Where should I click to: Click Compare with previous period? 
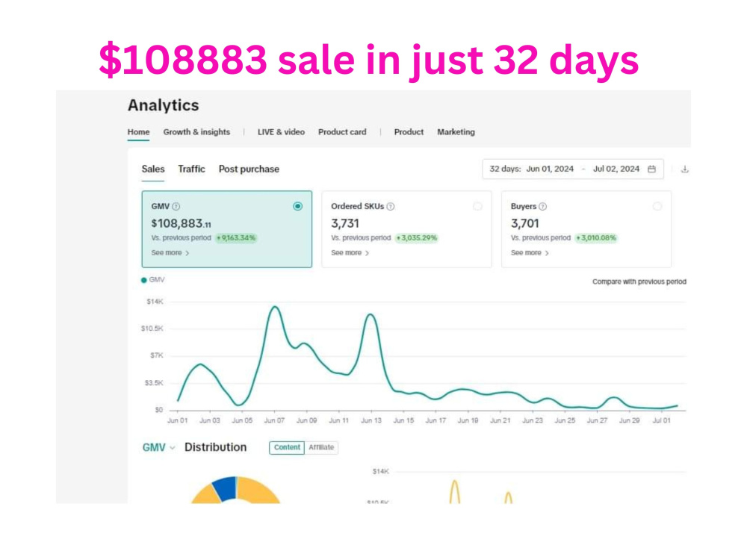pyautogui.click(x=639, y=282)
